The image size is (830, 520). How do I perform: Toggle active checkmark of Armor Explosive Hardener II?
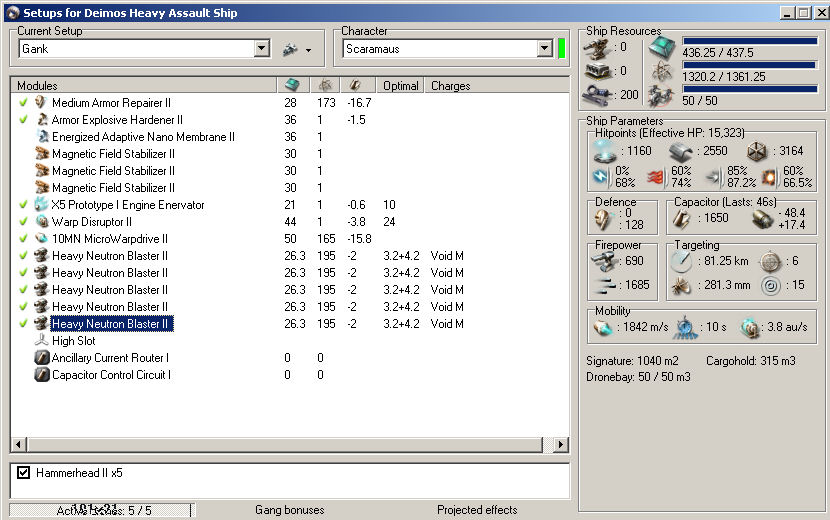click(x=23, y=119)
